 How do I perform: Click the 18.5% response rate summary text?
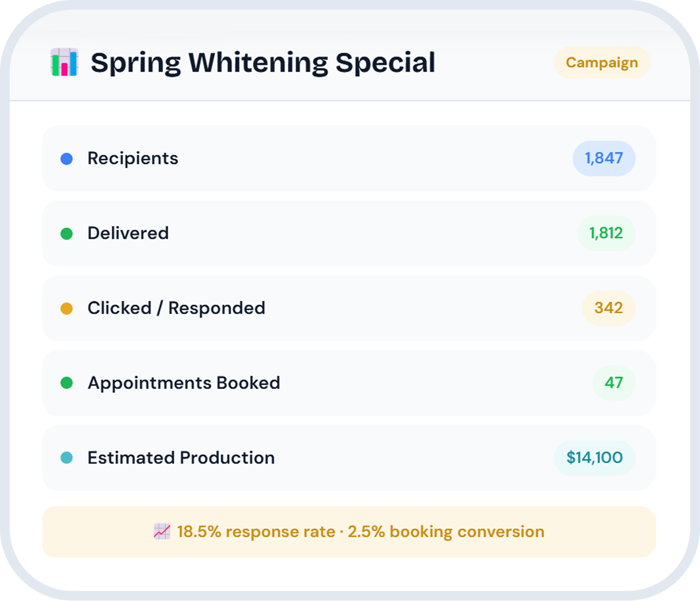pos(256,532)
